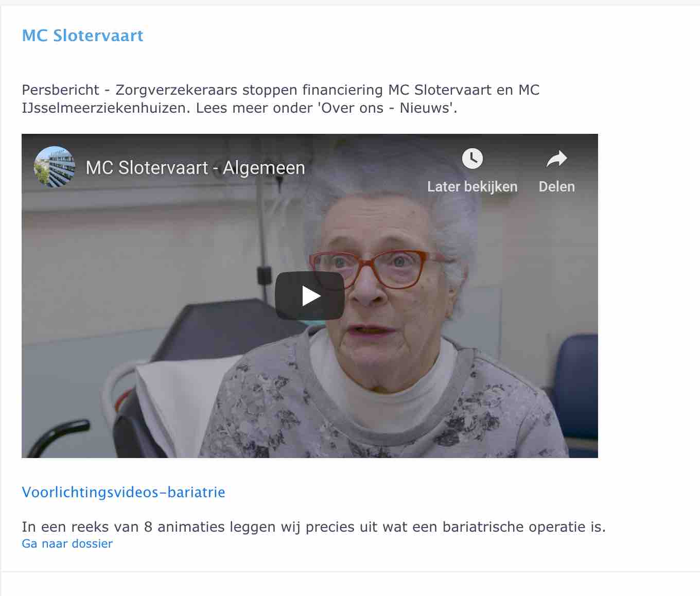Click the white triangle in the play button
Screen dimensions: 700x596
click(x=310, y=296)
